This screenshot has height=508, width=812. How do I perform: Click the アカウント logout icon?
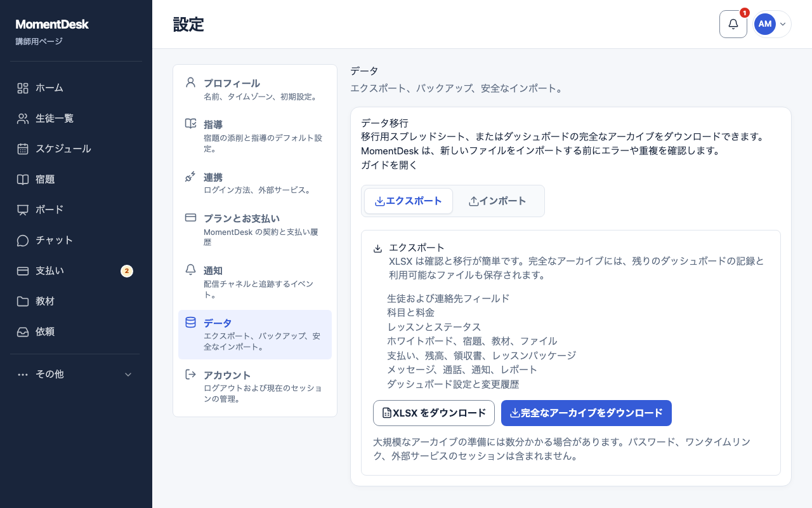190,375
